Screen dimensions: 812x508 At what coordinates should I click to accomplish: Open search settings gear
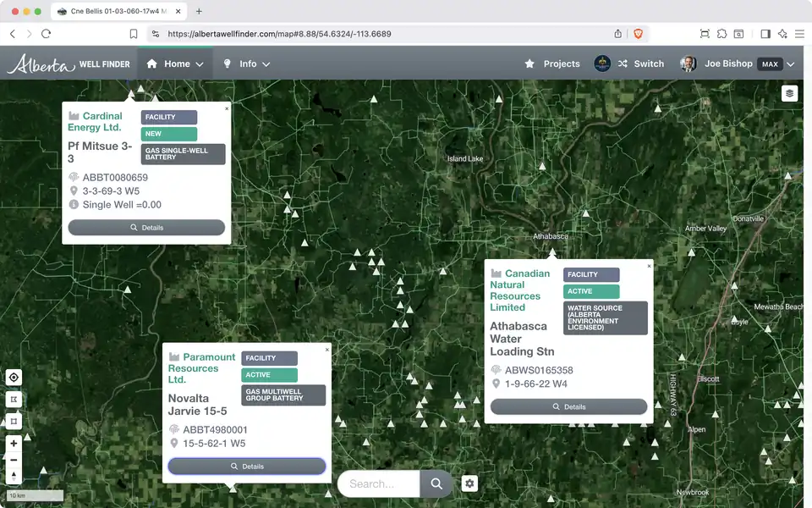tap(469, 483)
